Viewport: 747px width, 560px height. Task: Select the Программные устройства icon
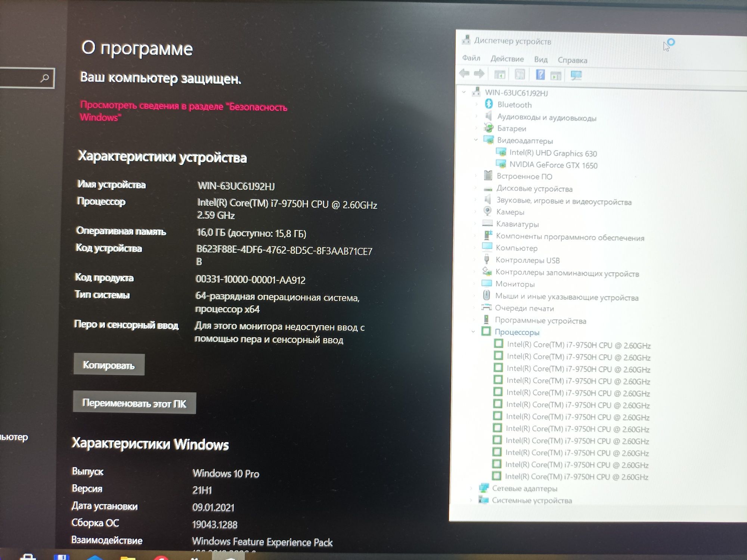[x=486, y=319]
